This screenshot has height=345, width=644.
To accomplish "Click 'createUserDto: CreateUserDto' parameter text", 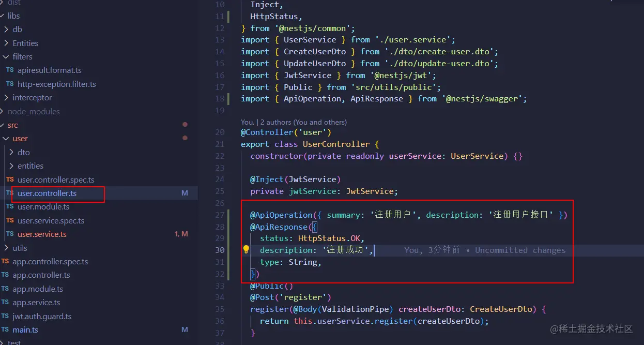I will (x=465, y=309).
